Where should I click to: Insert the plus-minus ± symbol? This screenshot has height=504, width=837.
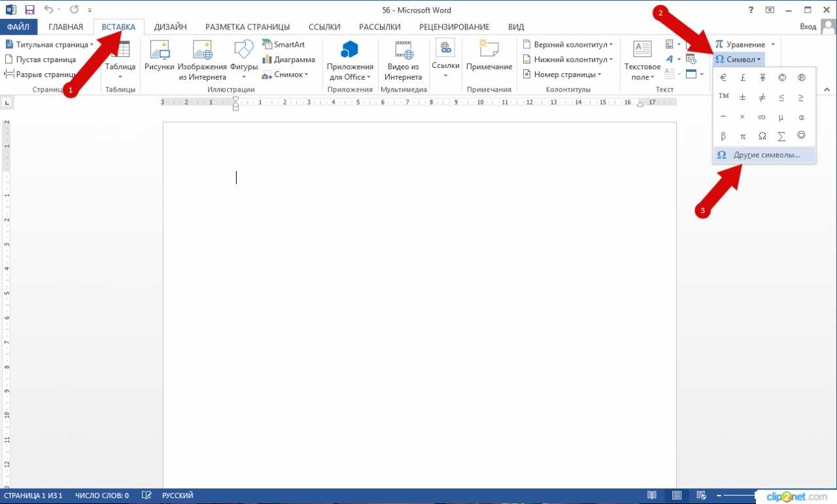pyautogui.click(x=743, y=97)
